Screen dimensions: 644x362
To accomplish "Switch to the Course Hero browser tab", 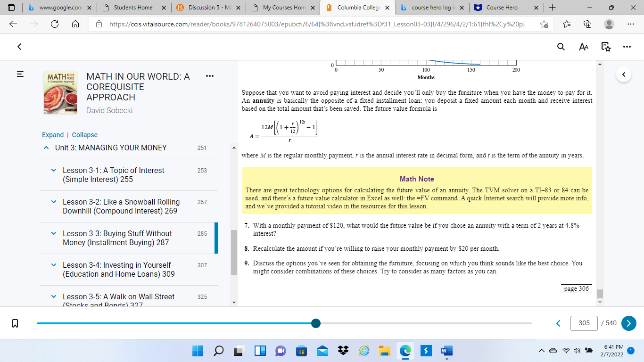I will 502,8.
